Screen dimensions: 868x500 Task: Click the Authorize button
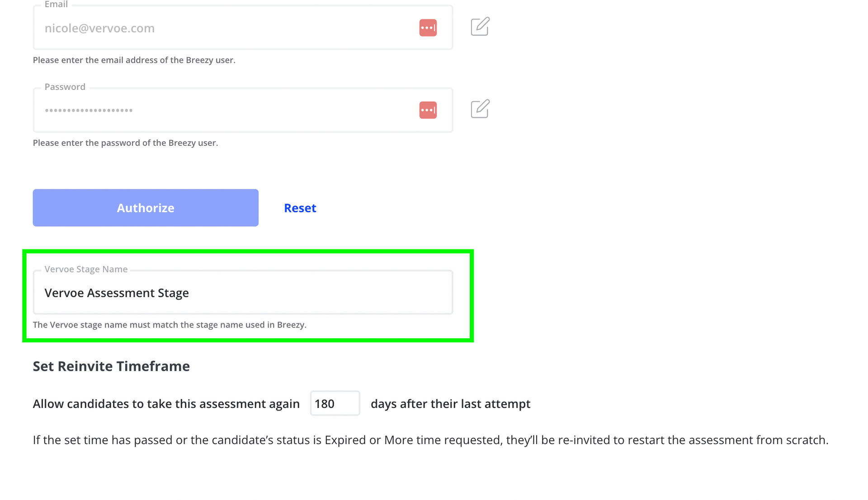click(x=146, y=208)
